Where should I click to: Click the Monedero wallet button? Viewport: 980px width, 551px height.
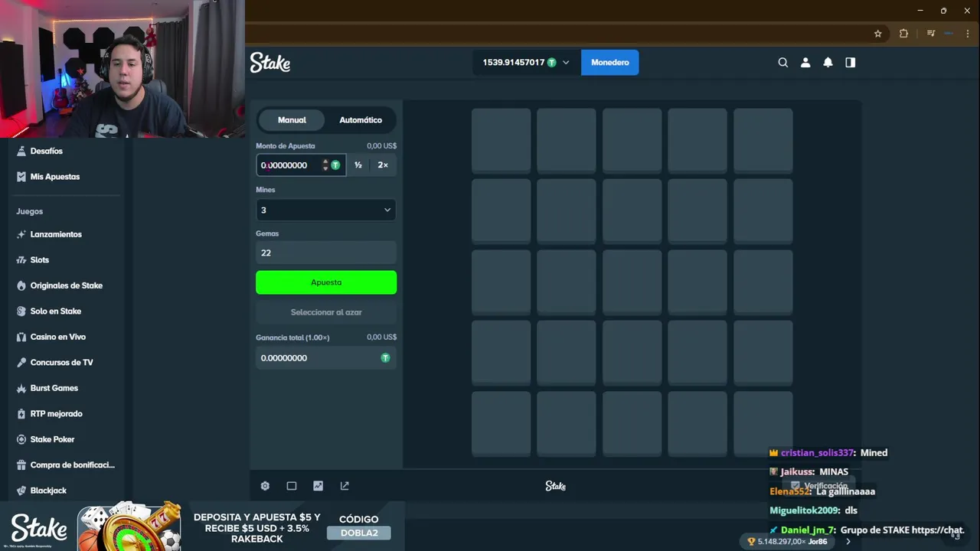point(609,63)
